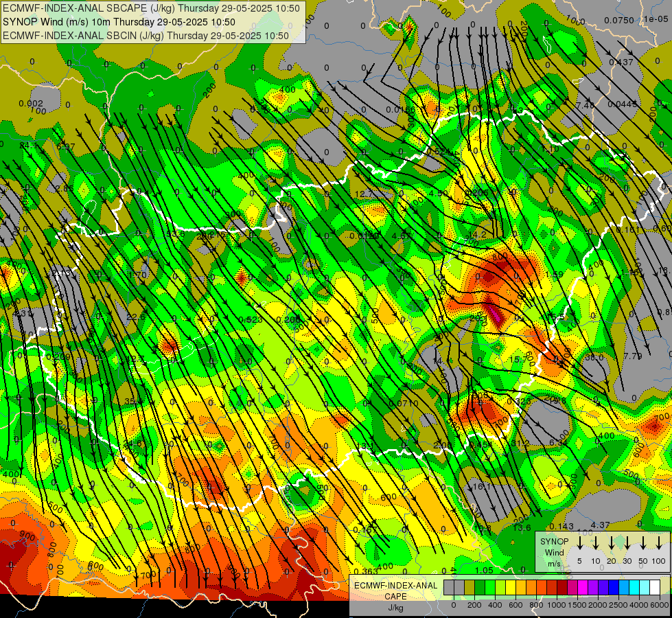Pick the olive swatch in the CAPE colorbar
The width and height of the screenshot is (672, 618).
[470, 587]
